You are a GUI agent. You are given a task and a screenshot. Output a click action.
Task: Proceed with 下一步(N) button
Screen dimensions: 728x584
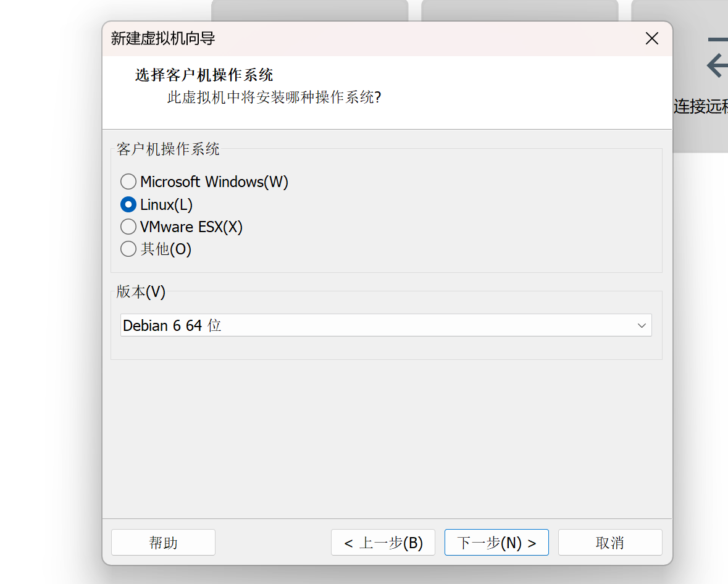tap(496, 543)
